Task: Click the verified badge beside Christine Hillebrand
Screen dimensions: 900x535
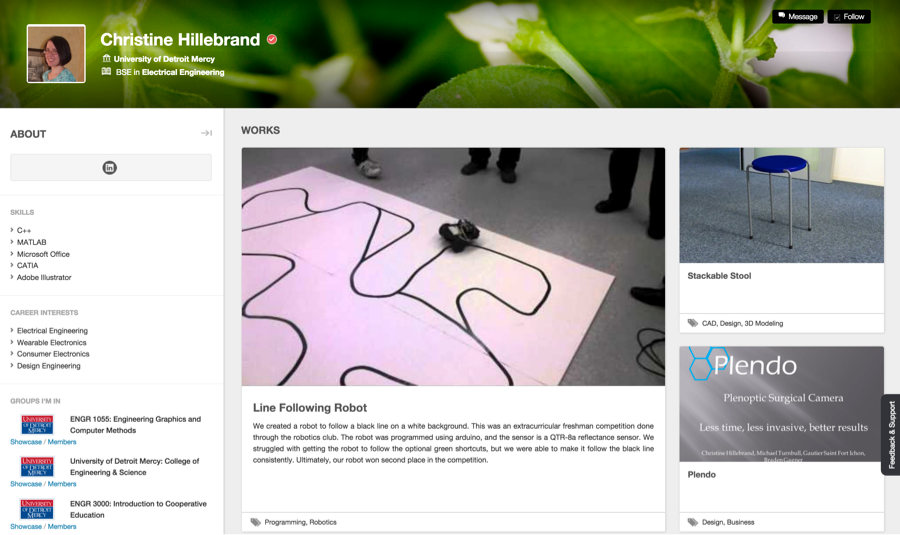Action: (x=272, y=39)
